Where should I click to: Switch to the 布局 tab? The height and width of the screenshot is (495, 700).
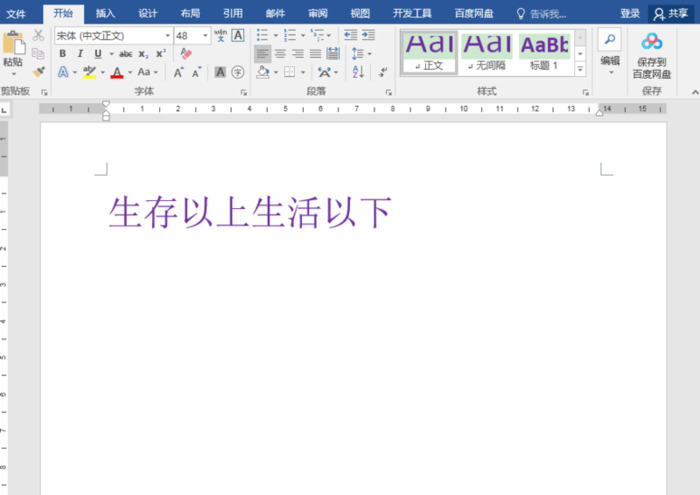tap(190, 13)
